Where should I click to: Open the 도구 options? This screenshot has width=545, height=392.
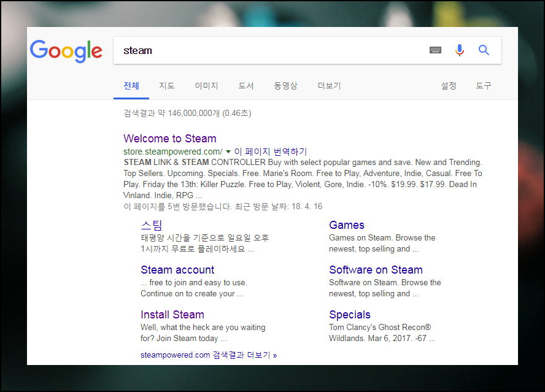pyautogui.click(x=484, y=86)
